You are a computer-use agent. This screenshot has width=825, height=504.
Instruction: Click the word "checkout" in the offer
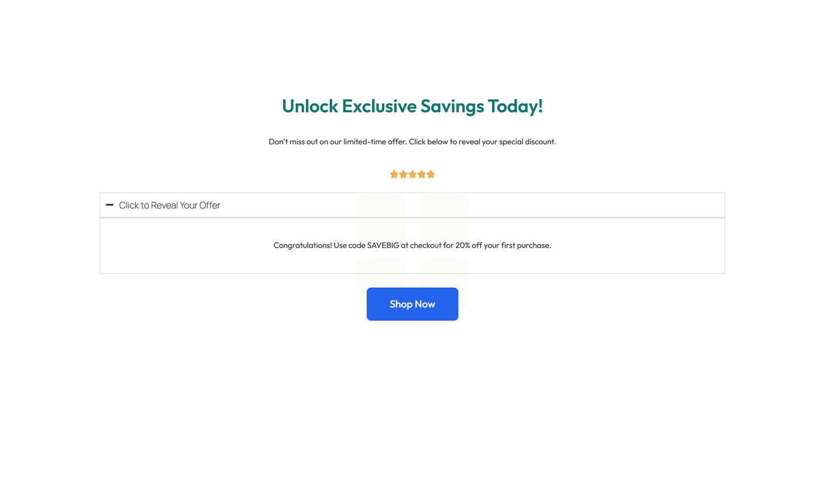425,245
